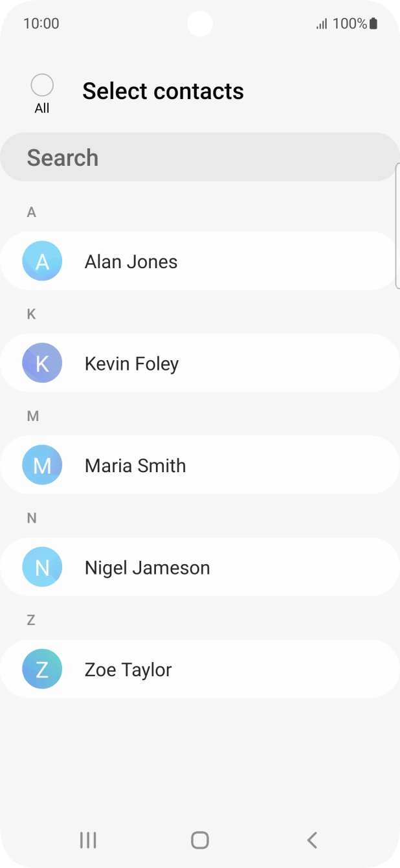
Task: Tap Zoe Taylor's Z avatar
Action: coord(42,669)
